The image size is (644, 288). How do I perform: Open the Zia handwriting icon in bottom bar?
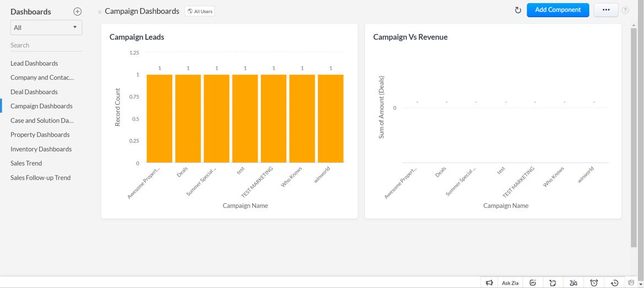click(x=574, y=282)
